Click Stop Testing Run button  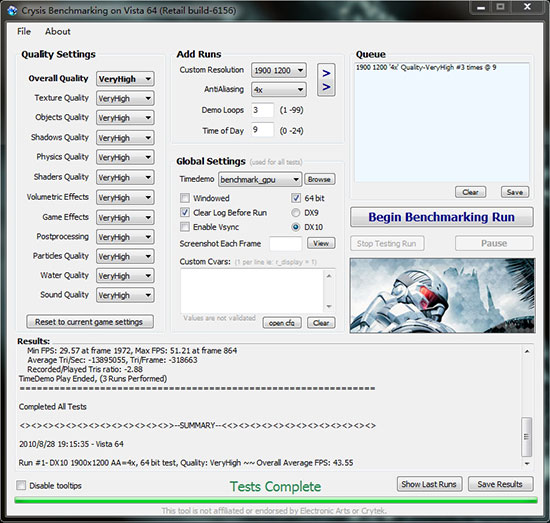[387, 243]
